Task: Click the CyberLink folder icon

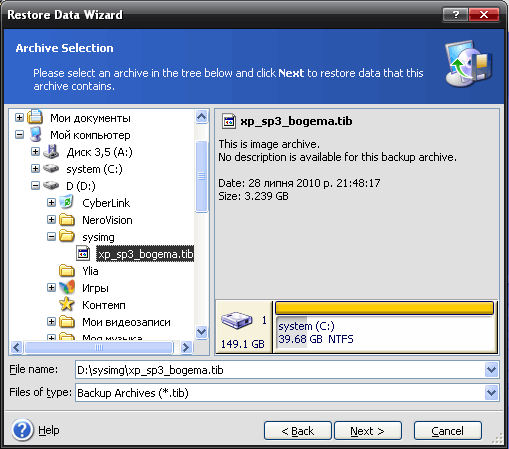Action: (67, 202)
